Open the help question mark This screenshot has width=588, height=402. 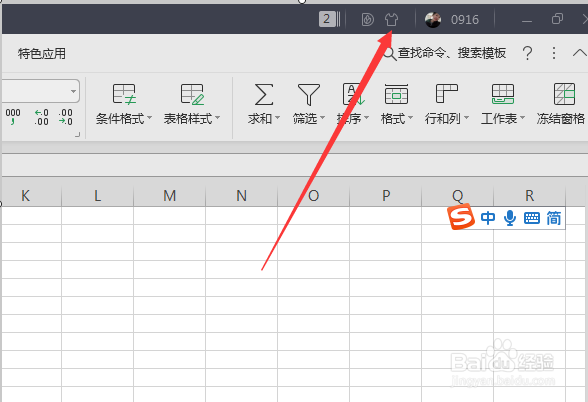coord(527,53)
